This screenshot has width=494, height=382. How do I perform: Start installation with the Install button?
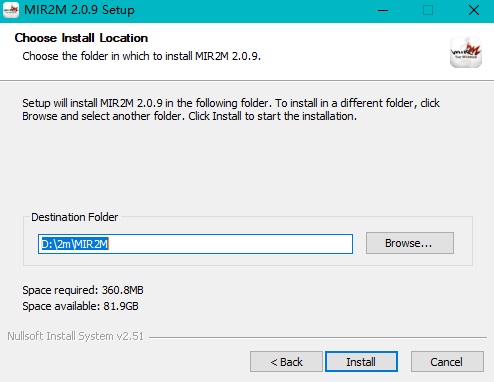point(361,362)
